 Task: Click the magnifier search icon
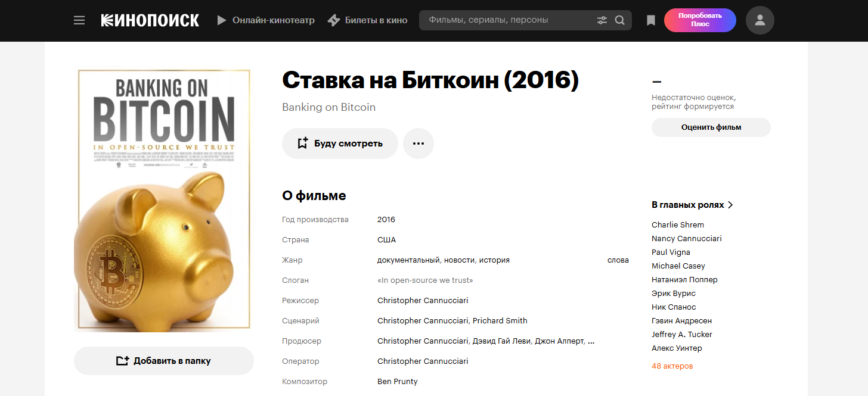coord(620,20)
